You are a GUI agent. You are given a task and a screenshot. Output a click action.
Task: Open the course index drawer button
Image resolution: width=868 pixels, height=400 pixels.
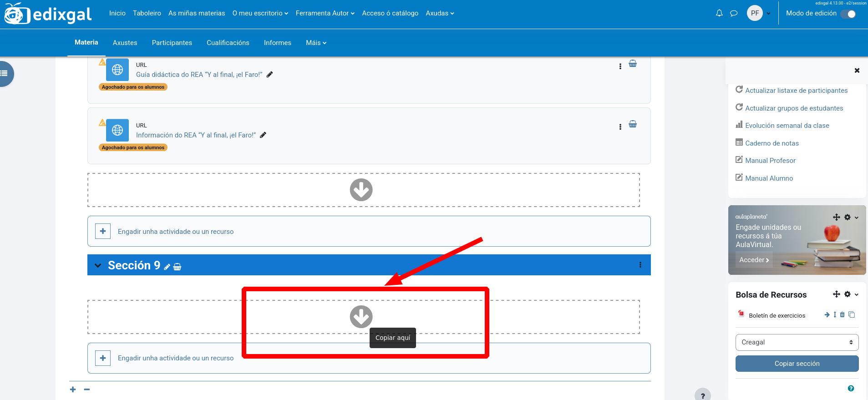coord(5,73)
